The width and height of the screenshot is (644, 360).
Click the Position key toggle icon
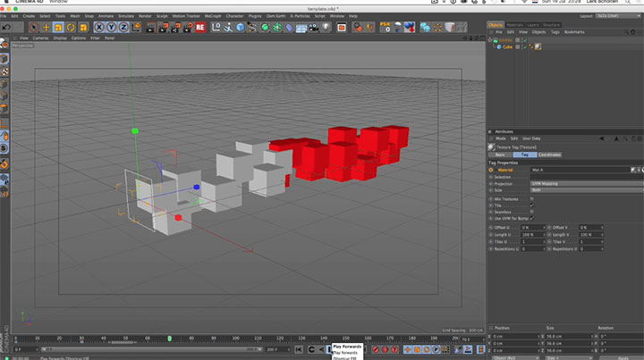pos(407,350)
